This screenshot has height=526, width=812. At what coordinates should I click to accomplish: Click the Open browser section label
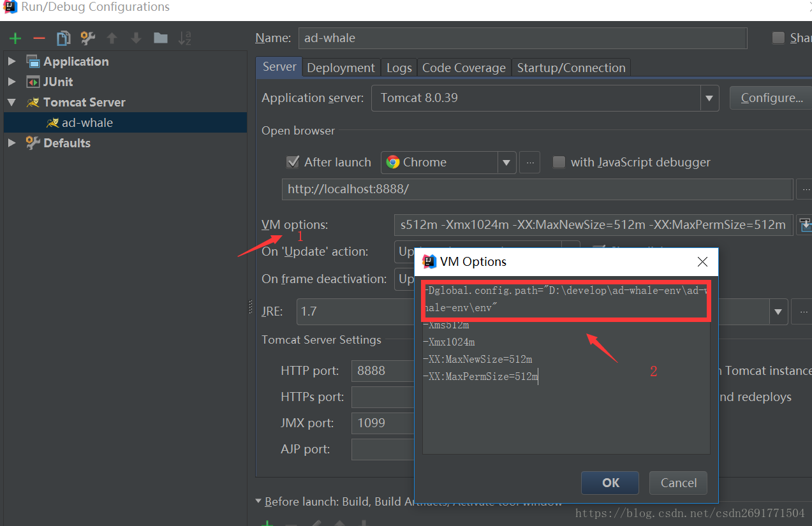(298, 131)
